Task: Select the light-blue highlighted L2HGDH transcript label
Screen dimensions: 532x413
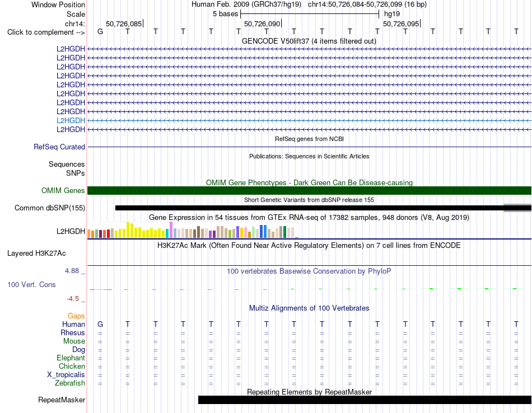Action: point(71,120)
